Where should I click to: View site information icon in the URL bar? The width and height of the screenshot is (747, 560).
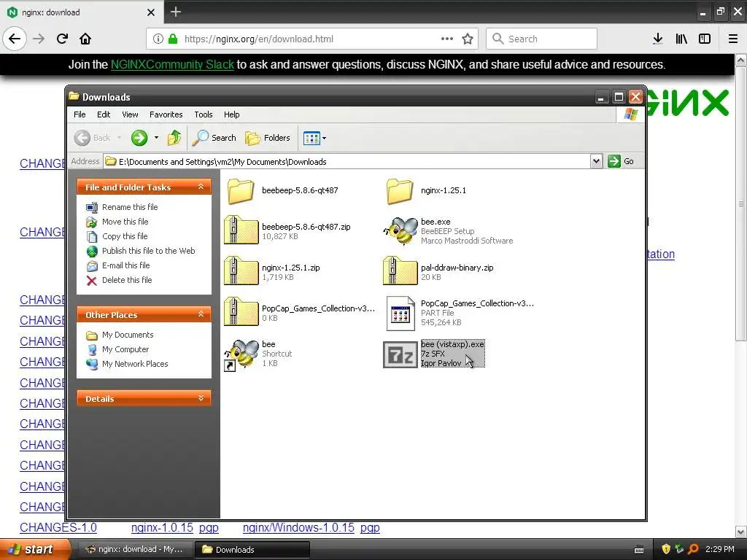click(x=158, y=39)
